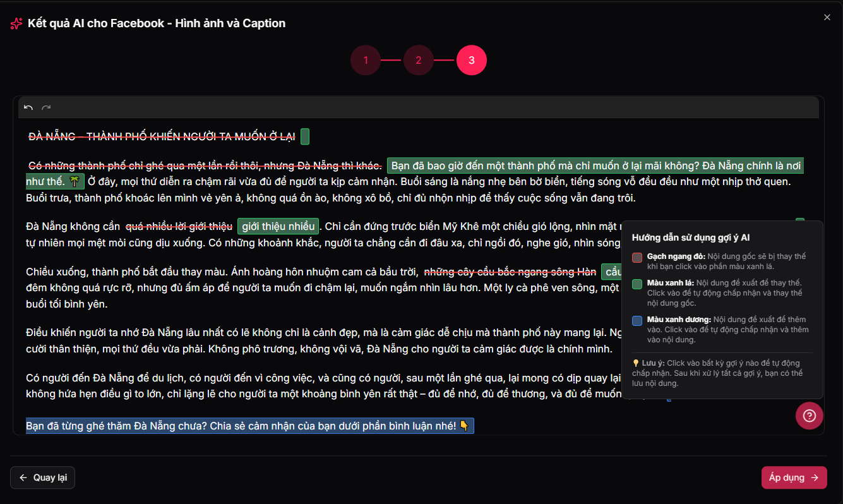The width and height of the screenshot is (843, 504).
Task: Click the red Gạch ngang đỏ legend swatch
Action: [x=637, y=257]
